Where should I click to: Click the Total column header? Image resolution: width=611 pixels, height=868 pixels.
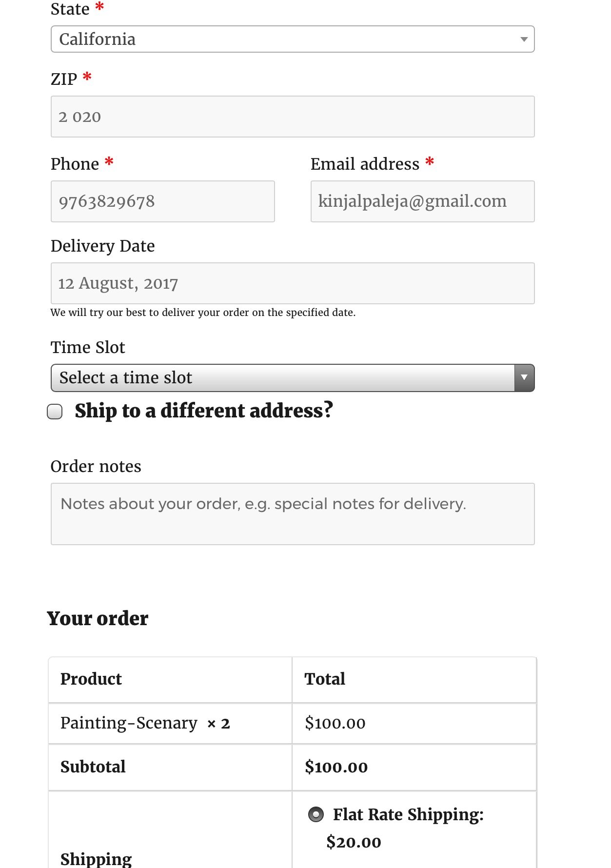[325, 679]
